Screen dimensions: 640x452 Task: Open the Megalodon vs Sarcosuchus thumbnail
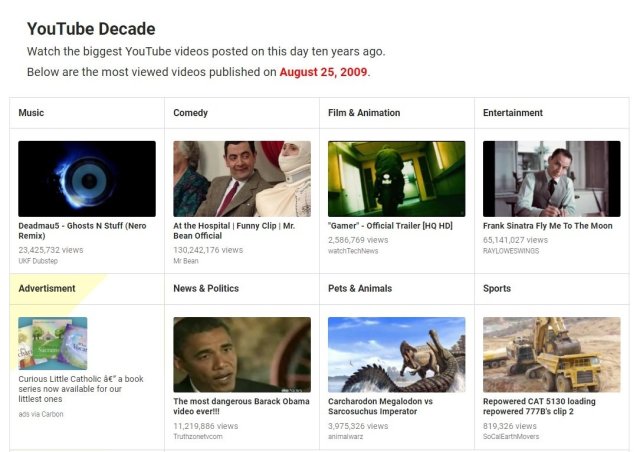pos(397,355)
